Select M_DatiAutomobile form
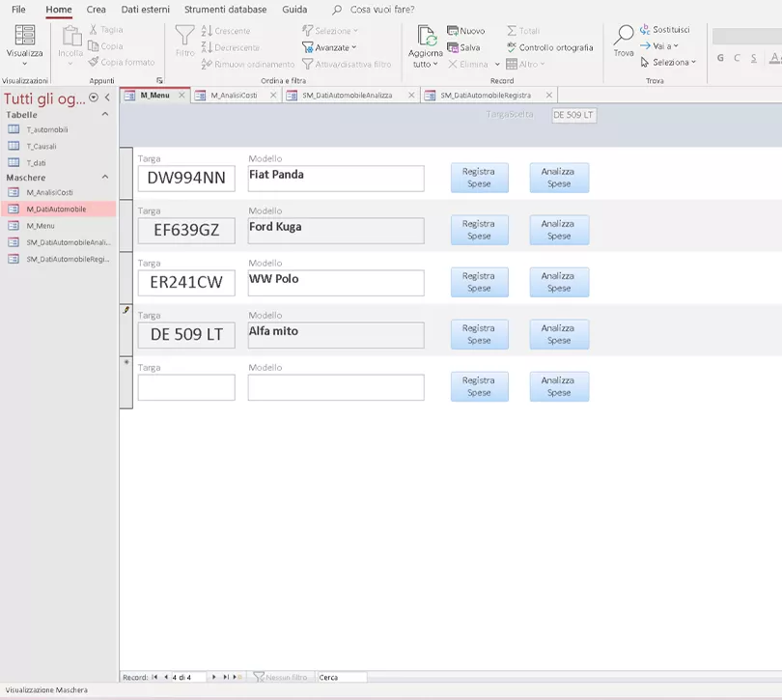 click(59, 210)
